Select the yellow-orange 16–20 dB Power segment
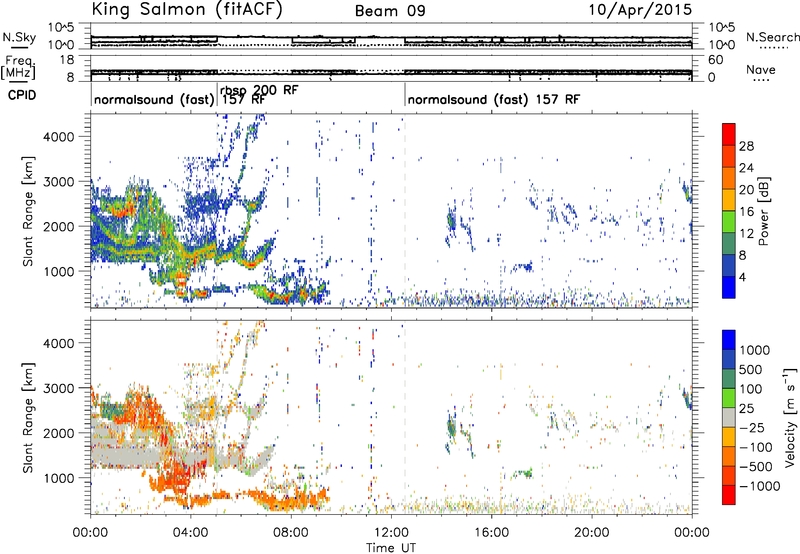 click(x=729, y=199)
